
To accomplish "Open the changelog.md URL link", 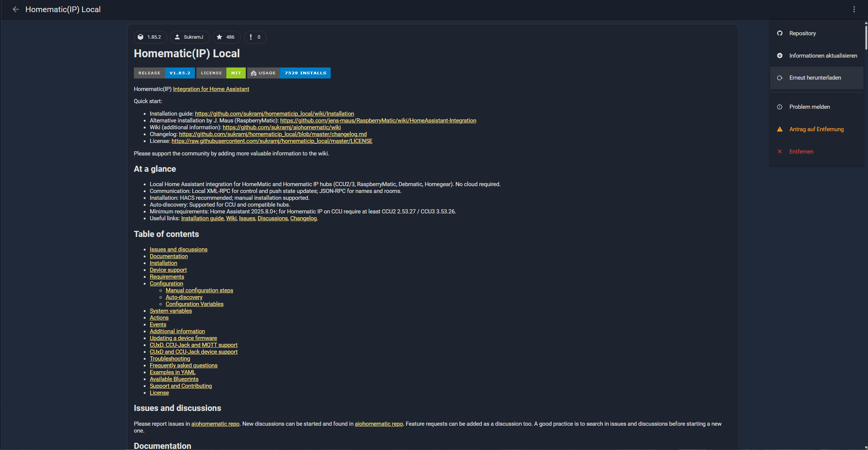I will [x=273, y=134].
